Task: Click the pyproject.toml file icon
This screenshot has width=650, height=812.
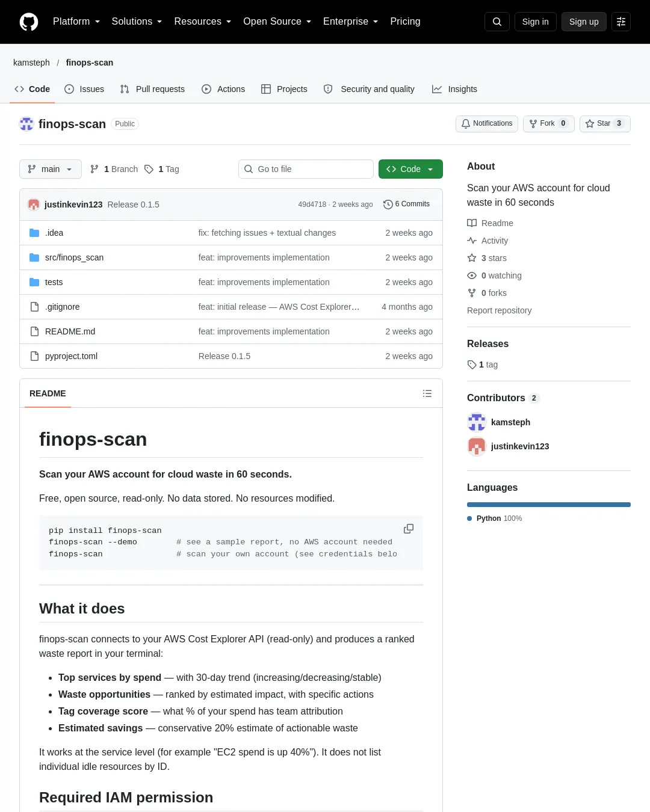Action: tap(34, 356)
